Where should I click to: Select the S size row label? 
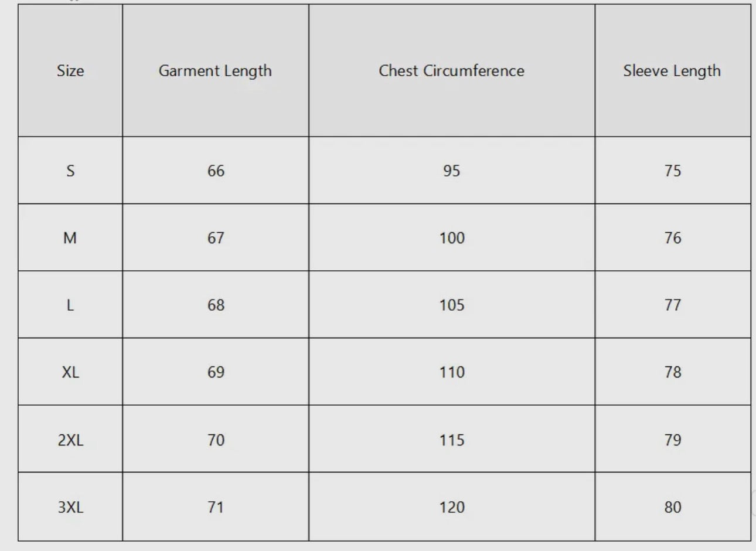click(x=70, y=171)
